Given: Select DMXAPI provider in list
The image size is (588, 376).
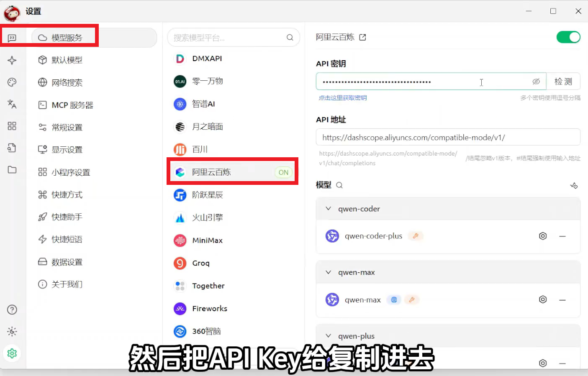Looking at the screenshot, I should (x=233, y=59).
